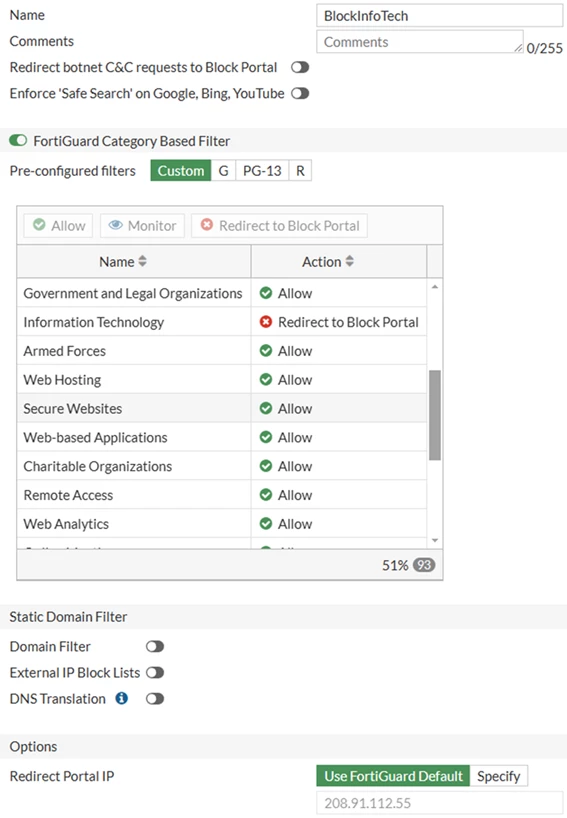Select the G pre-configured filter
567x818 pixels.
(223, 171)
